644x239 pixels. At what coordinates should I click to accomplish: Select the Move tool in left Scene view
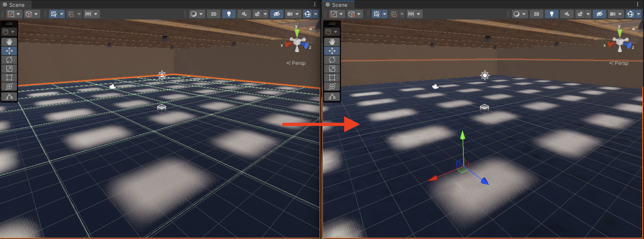9,51
